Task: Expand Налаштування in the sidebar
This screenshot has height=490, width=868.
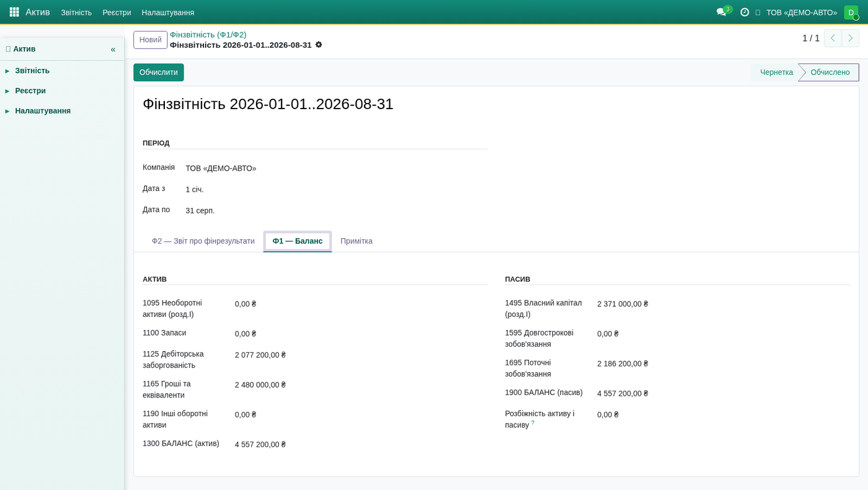Action: click(43, 110)
